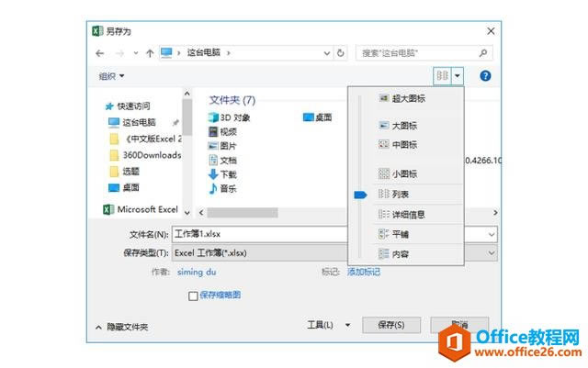
Task: Open the help button
Action: [x=485, y=75]
